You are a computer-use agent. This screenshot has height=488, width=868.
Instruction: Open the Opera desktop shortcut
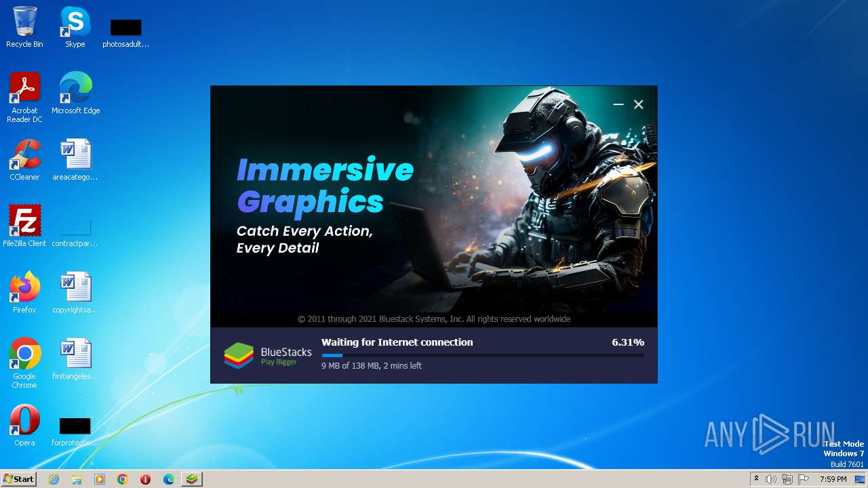[24, 425]
